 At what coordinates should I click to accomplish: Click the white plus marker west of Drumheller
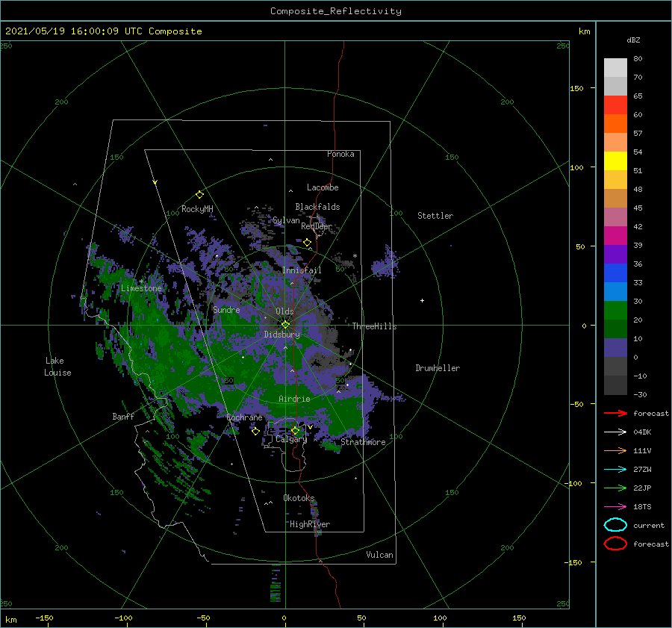click(x=422, y=300)
